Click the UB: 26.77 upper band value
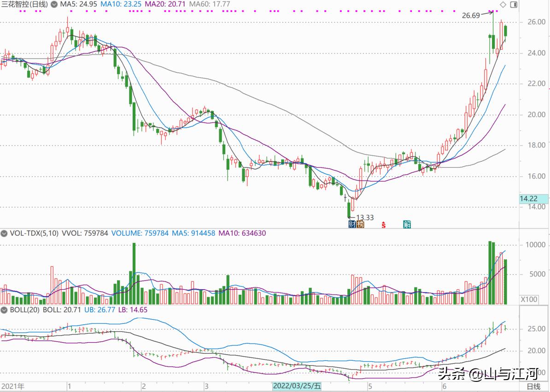 (x=99, y=310)
